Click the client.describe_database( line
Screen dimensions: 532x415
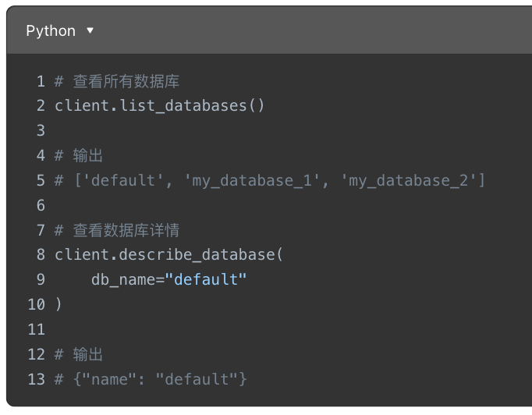168,254
